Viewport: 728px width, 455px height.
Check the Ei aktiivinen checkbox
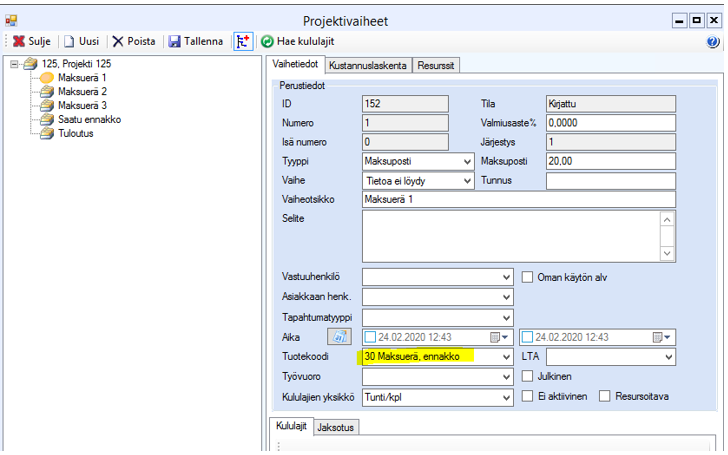click(x=530, y=396)
